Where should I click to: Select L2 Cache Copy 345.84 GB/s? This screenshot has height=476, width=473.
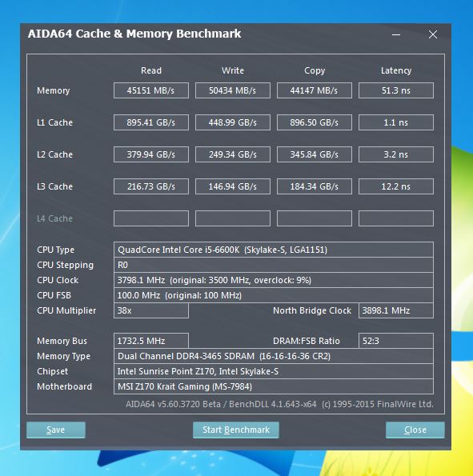315,154
